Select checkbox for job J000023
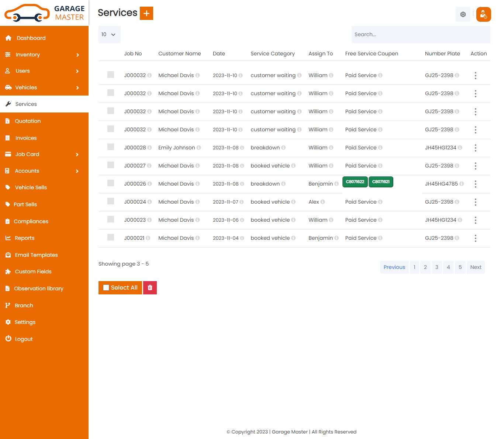 [x=111, y=219]
